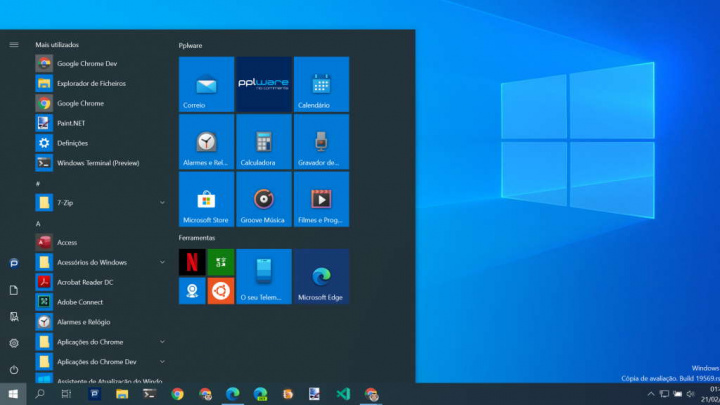Open the Correio mail tile
This screenshot has height=405, width=720.
click(206, 84)
